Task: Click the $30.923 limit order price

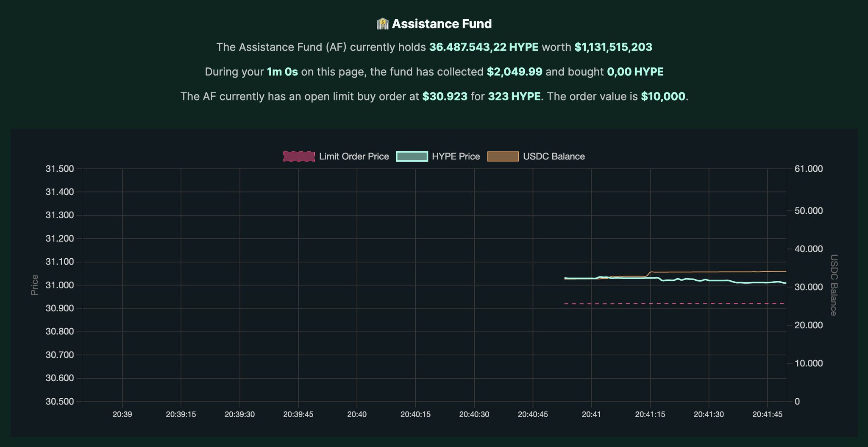Action: (445, 96)
